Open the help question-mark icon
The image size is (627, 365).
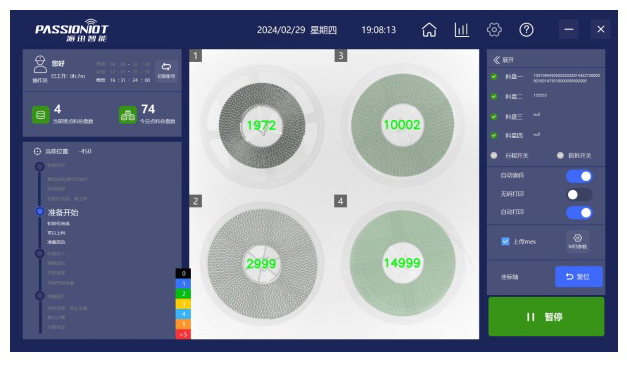tap(526, 30)
